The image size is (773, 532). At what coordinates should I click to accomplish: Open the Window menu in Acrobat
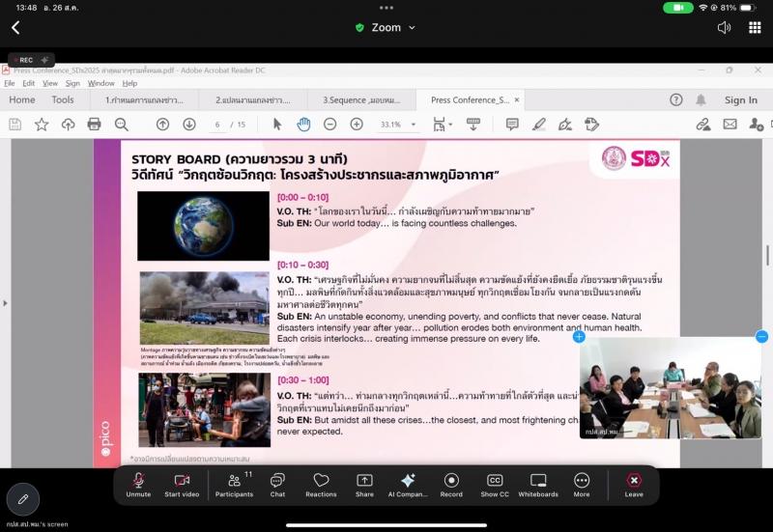tap(101, 83)
